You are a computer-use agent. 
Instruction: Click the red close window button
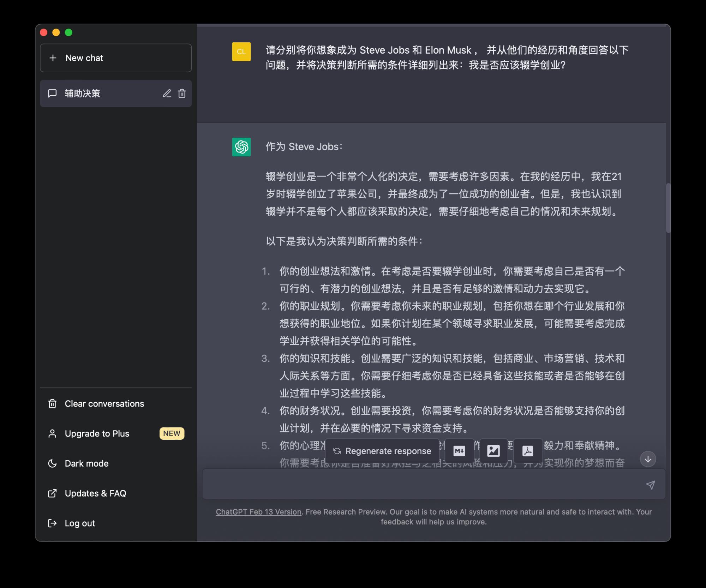coord(44,32)
